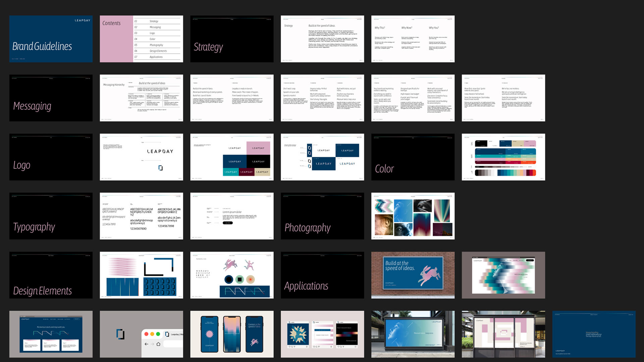Select the Messaging section title slide

tap(51, 98)
